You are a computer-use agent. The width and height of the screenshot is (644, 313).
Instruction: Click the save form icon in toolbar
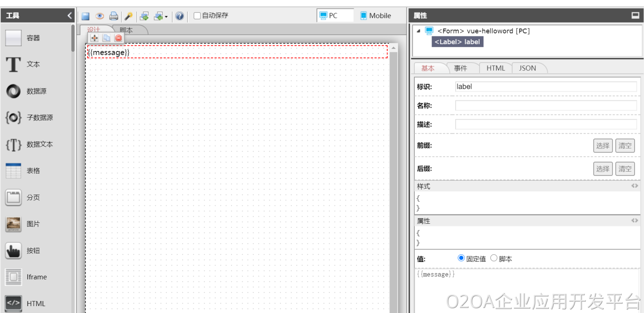coord(85,16)
